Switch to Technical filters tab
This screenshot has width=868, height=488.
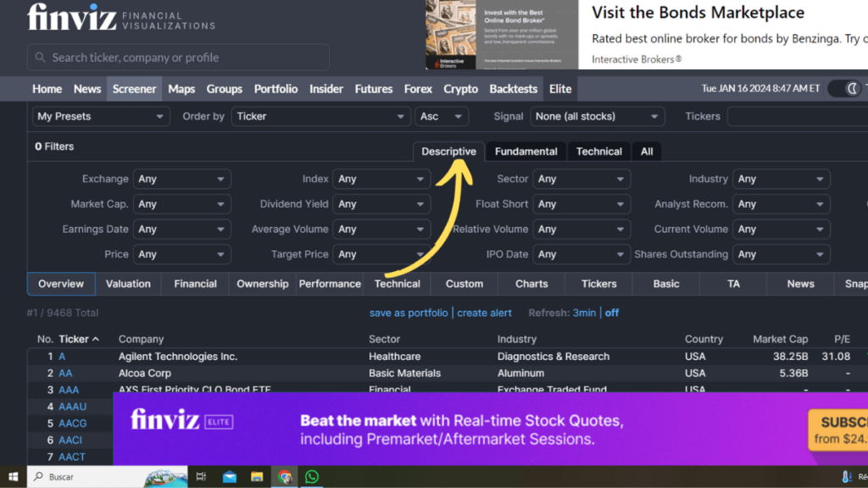pyautogui.click(x=599, y=152)
